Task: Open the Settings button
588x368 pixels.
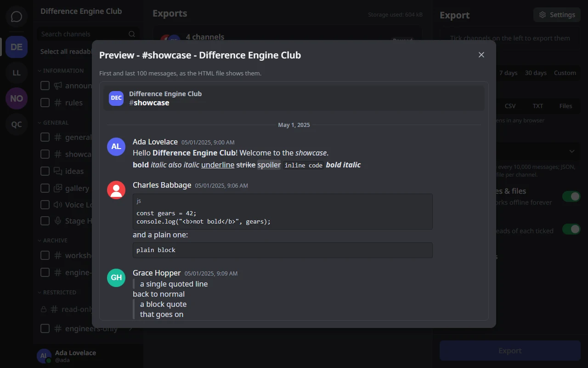Action: pos(557,15)
